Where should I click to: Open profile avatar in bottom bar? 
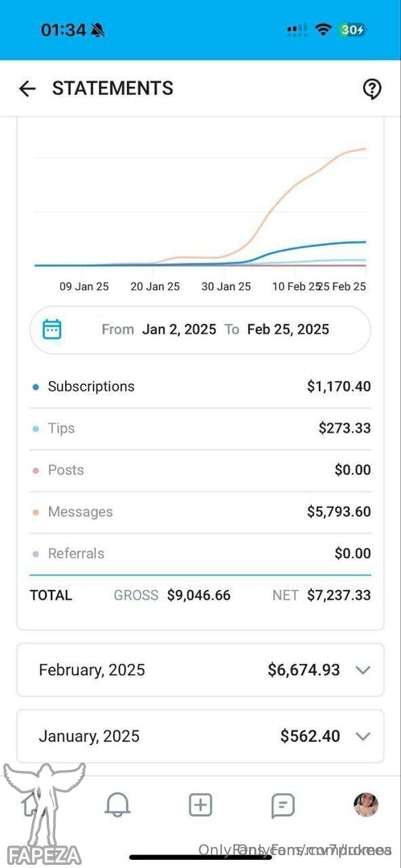point(366,805)
